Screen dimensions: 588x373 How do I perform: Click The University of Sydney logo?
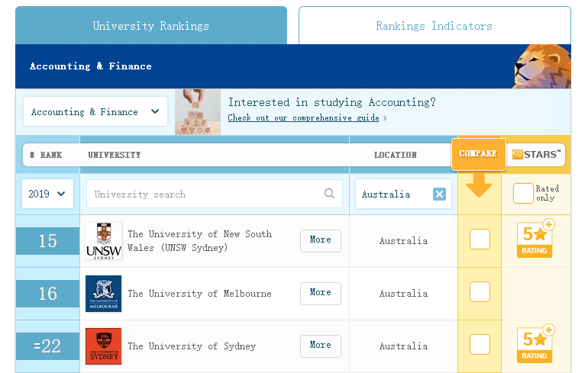click(x=104, y=346)
